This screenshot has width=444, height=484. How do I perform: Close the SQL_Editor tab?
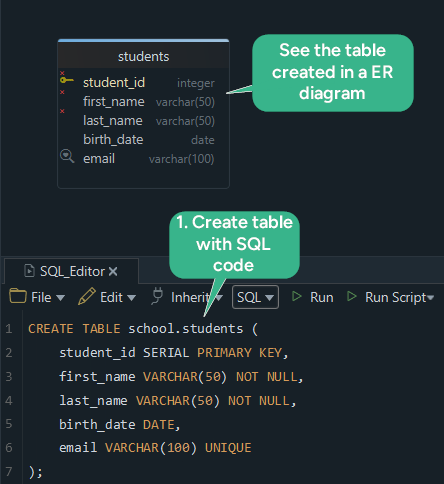(x=113, y=271)
